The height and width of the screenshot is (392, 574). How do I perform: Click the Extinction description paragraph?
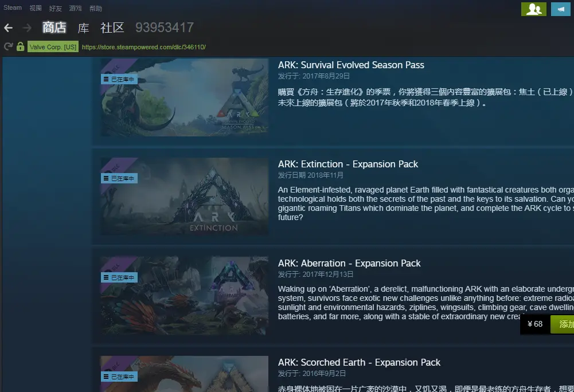(425, 203)
